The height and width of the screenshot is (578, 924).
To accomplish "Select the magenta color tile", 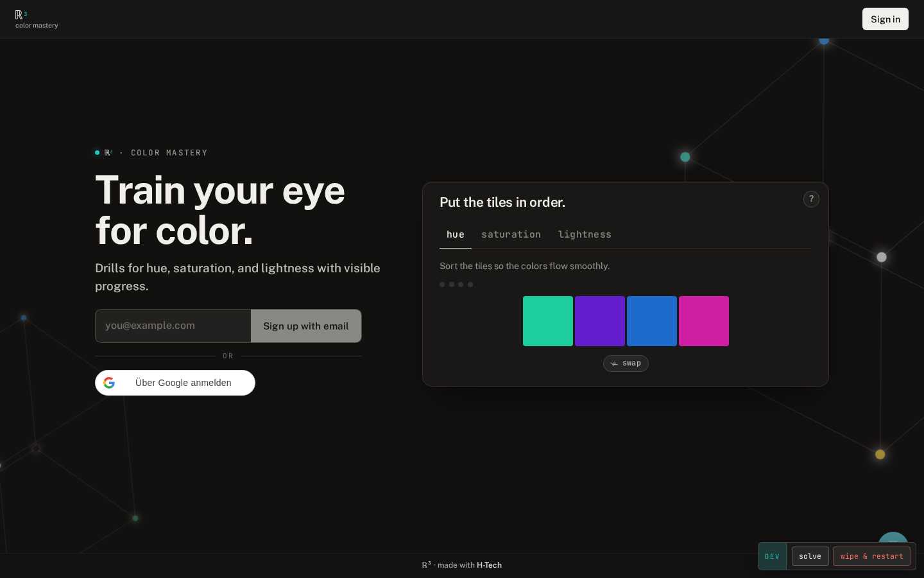I will (704, 321).
